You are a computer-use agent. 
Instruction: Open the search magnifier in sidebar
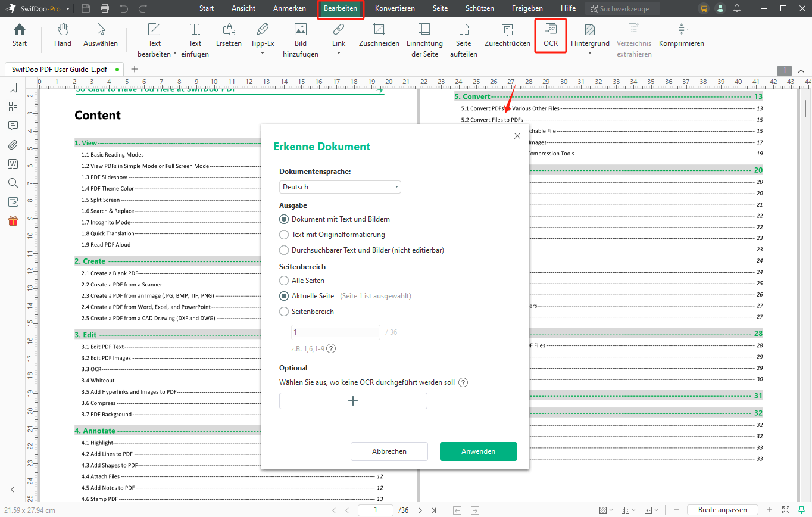coord(13,183)
